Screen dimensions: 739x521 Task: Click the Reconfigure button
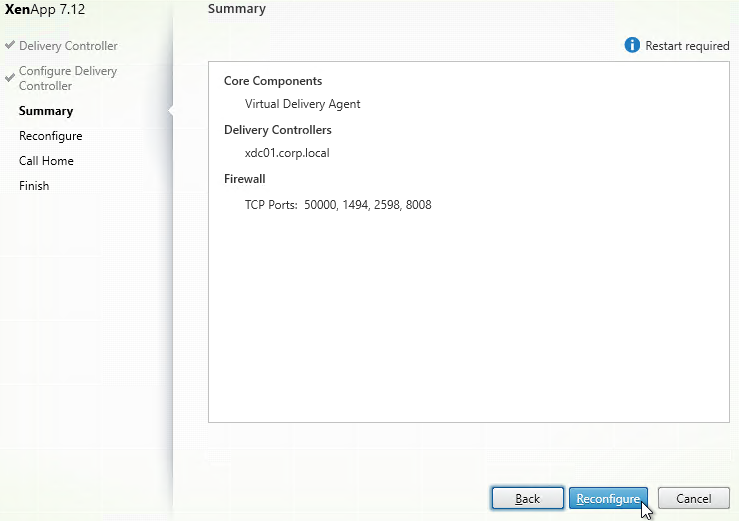click(608, 498)
